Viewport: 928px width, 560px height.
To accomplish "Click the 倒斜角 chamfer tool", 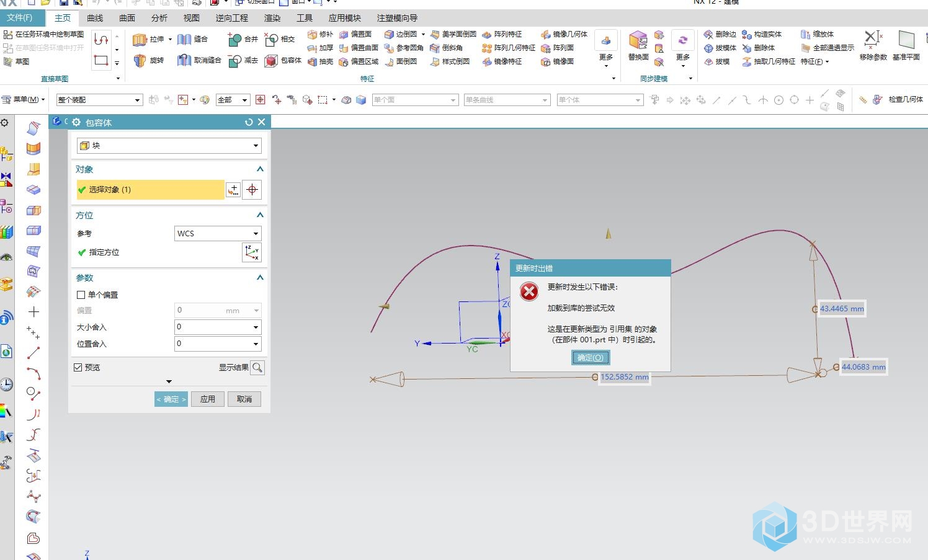I will point(447,48).
